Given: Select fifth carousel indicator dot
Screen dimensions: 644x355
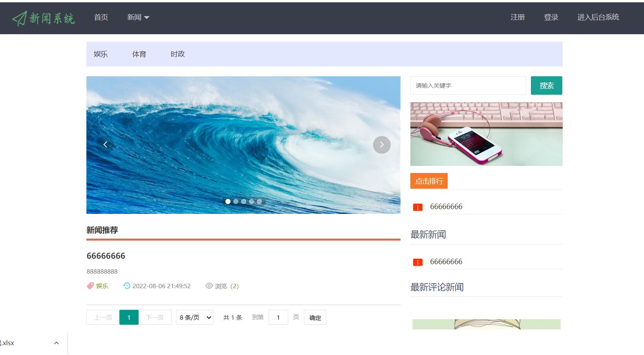Looking at the screenshot, I should tap(259, 201).
